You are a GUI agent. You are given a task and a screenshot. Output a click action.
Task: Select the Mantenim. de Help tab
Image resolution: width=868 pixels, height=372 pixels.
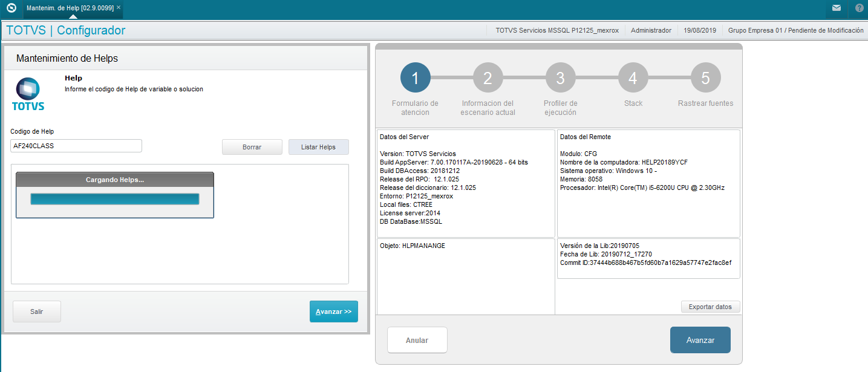point(70,7)
